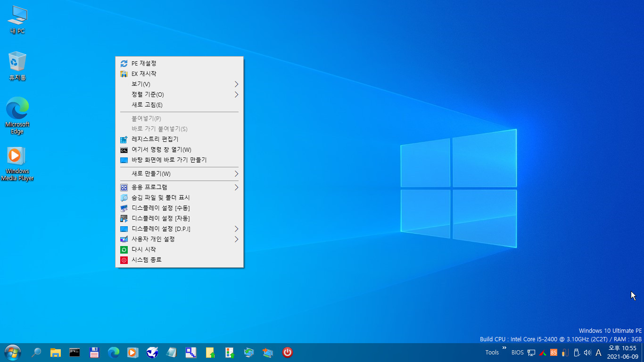Open the Start menu orb
The height and width of the screenshot is (362, 644).
(13, 352)
